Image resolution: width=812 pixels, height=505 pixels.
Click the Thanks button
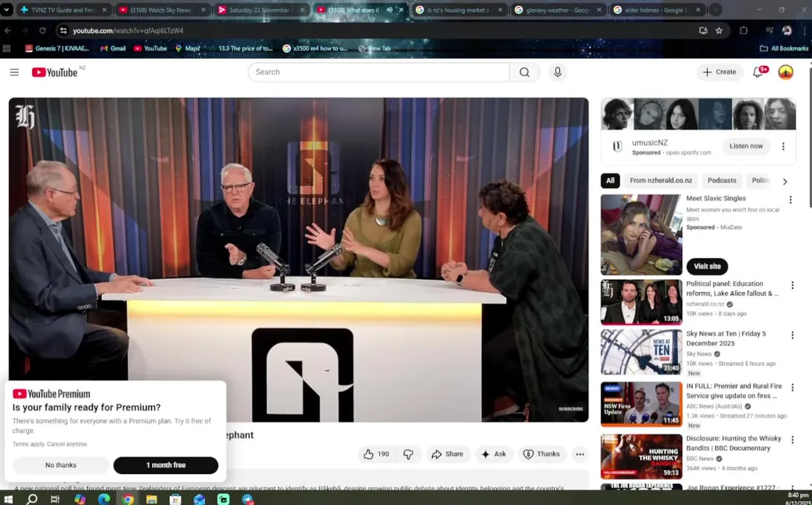pyautogui.click(x=542, y=454)
